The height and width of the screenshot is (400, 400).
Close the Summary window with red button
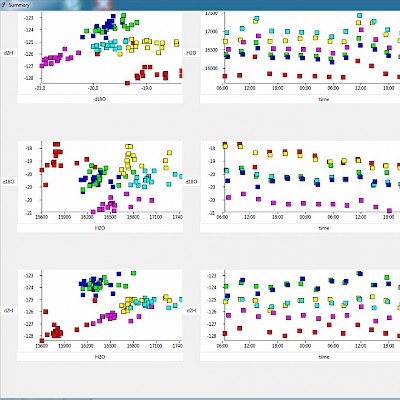[x=103, y=5]
